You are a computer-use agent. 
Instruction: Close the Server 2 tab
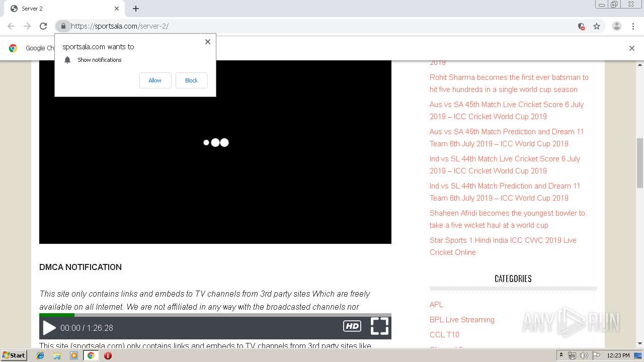point(117,9)
